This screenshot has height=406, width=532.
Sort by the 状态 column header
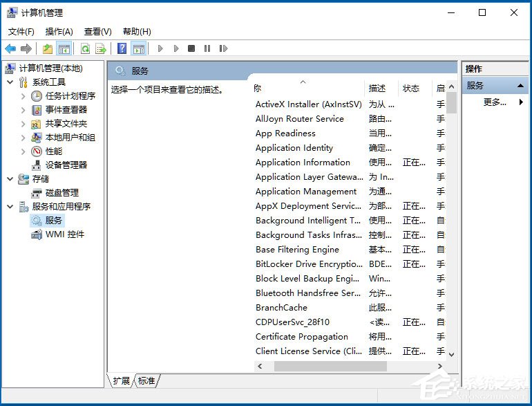click(x=415, y=89)
